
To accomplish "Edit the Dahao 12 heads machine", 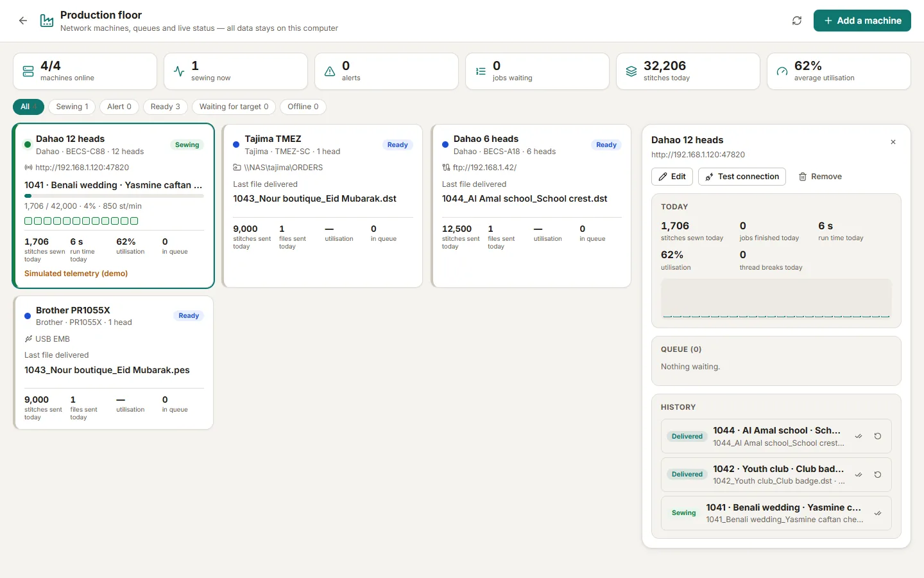I will point(672,177).
